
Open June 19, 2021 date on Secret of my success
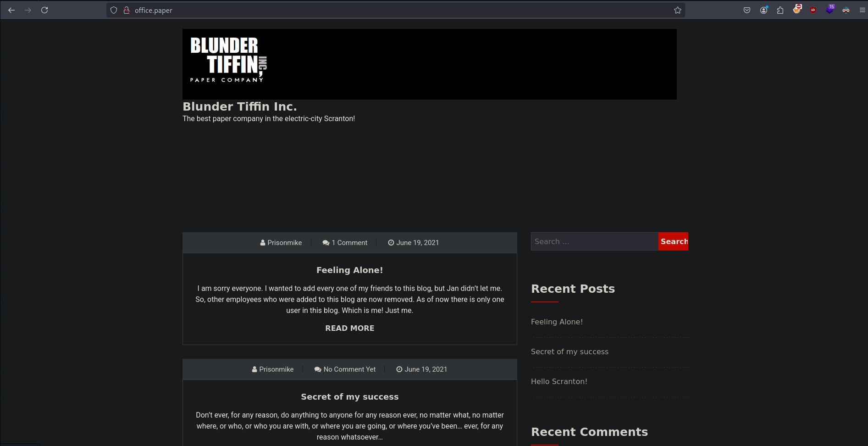pyautogui.click(x=422, y=369)
